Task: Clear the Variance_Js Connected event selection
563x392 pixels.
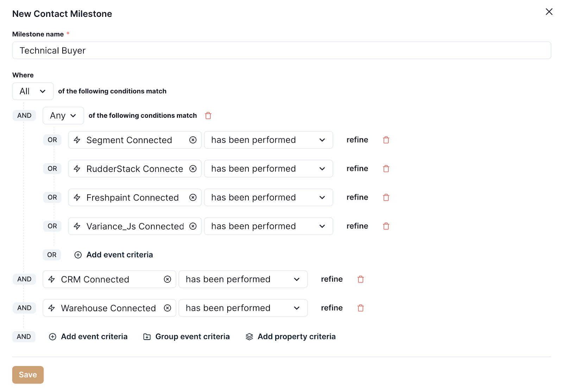Action: [193, 226]
